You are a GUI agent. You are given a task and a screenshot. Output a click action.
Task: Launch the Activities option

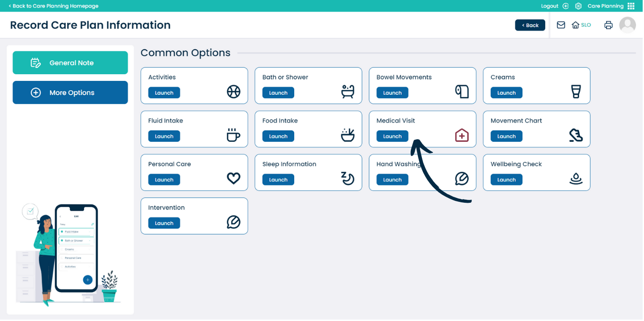pos(164,92)
